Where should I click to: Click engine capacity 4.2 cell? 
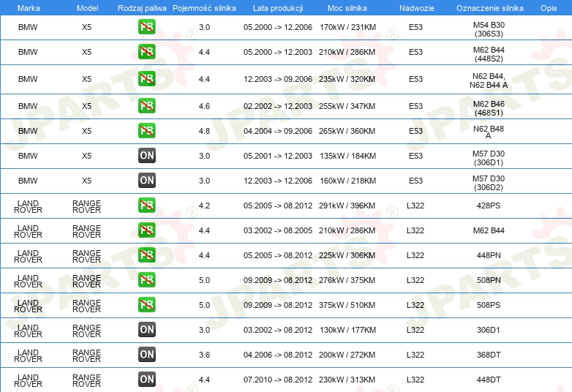click(204, 206)
